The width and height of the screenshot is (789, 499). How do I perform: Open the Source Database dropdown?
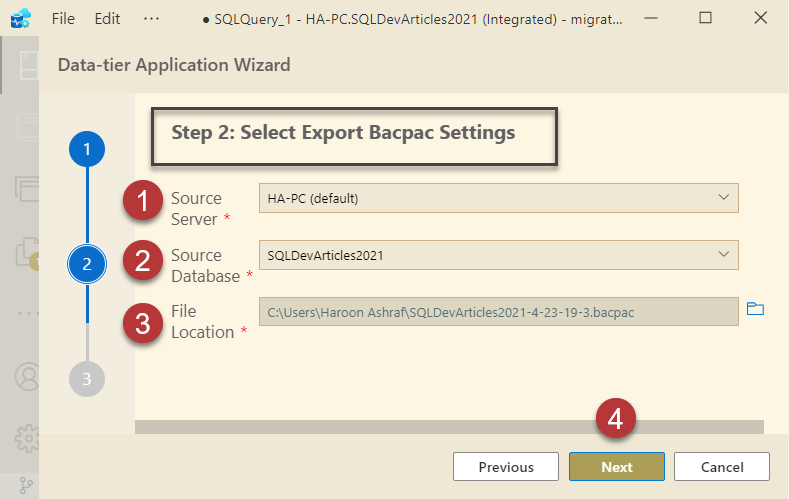point(498,255)
